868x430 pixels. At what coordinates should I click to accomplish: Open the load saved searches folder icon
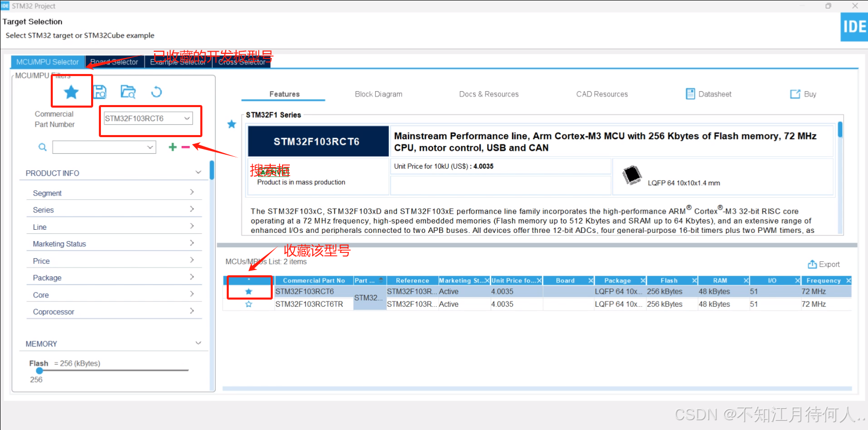pyautogui.click(x=128, y=92)
